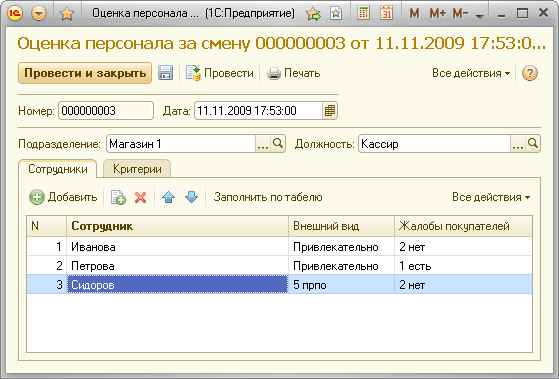This screenshot has height=379, width=559.
Task: Move row up with blue arrow icon
Action: coord(168,197)
